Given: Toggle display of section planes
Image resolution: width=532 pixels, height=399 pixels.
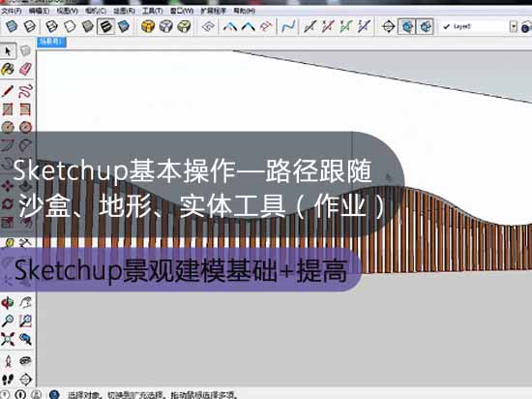Looking at the screenshot, I should [406, 26].
